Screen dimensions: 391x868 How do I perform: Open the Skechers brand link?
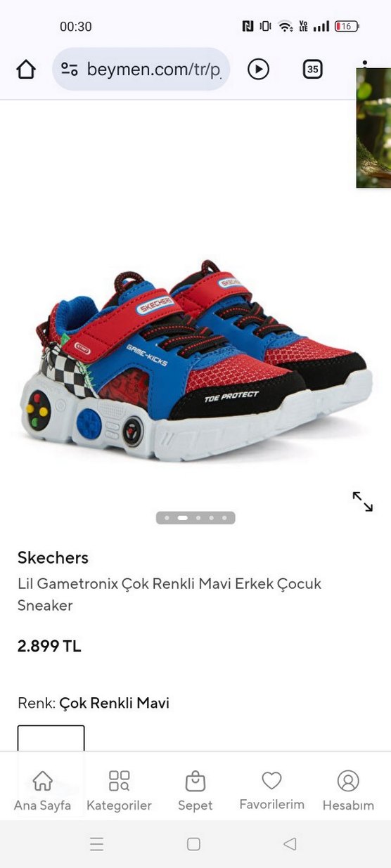(53, 558)
